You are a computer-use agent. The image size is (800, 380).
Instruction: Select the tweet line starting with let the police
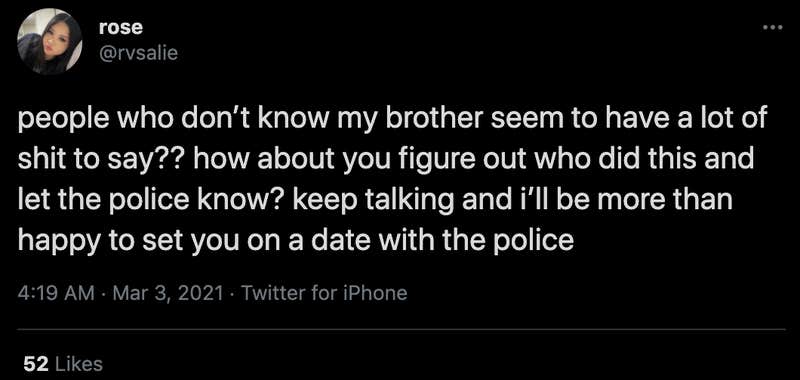(375, 199)
